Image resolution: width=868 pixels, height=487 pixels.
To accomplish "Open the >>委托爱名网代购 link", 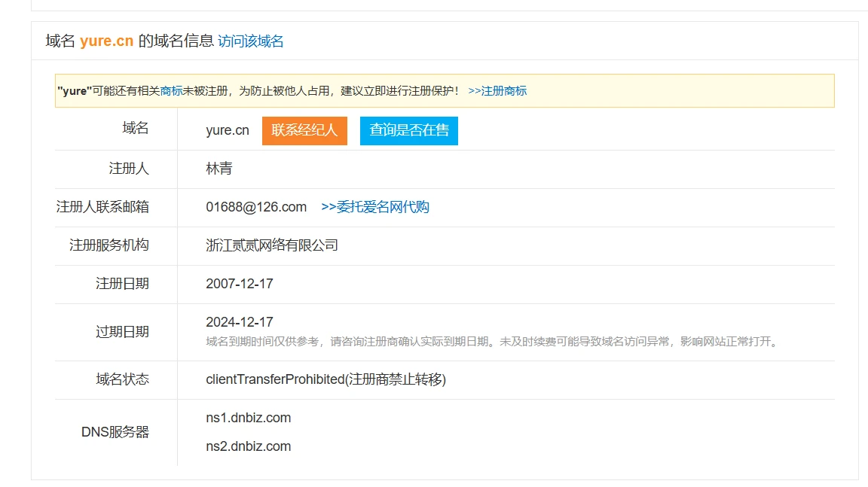I will coord(375,207).
